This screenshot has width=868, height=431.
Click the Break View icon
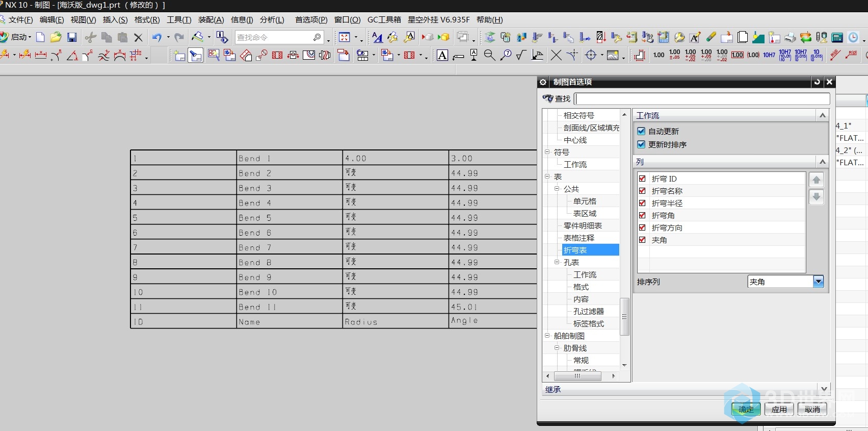[325, 55]
